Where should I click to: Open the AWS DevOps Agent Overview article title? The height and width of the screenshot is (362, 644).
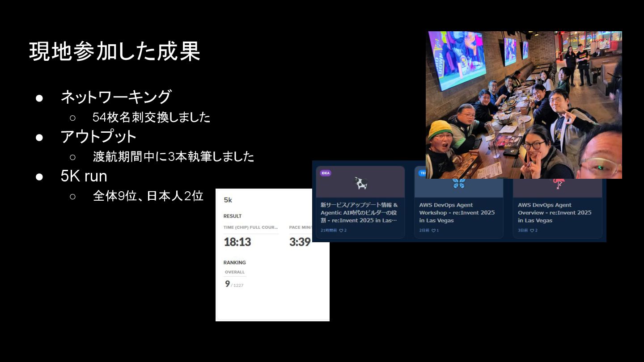(555, 213)
